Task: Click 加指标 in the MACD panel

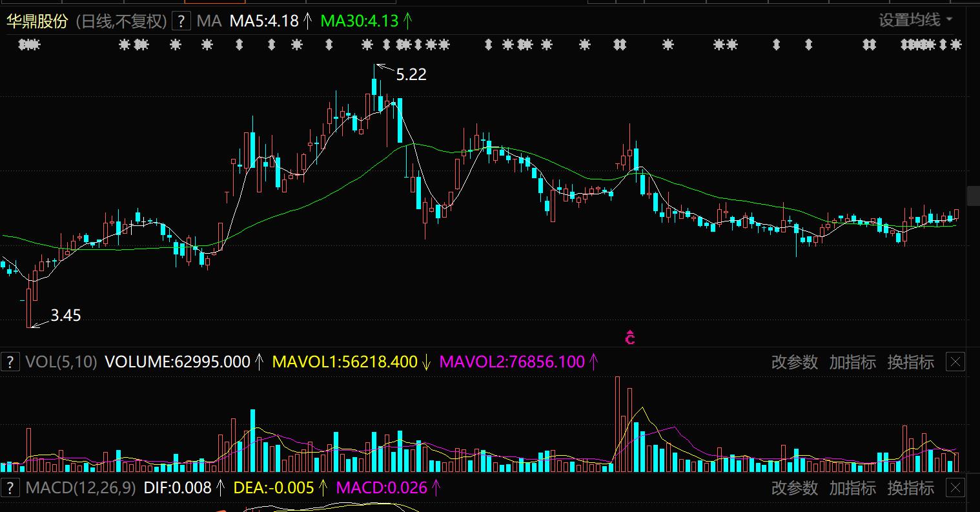Action: click(x=853, y=487)
